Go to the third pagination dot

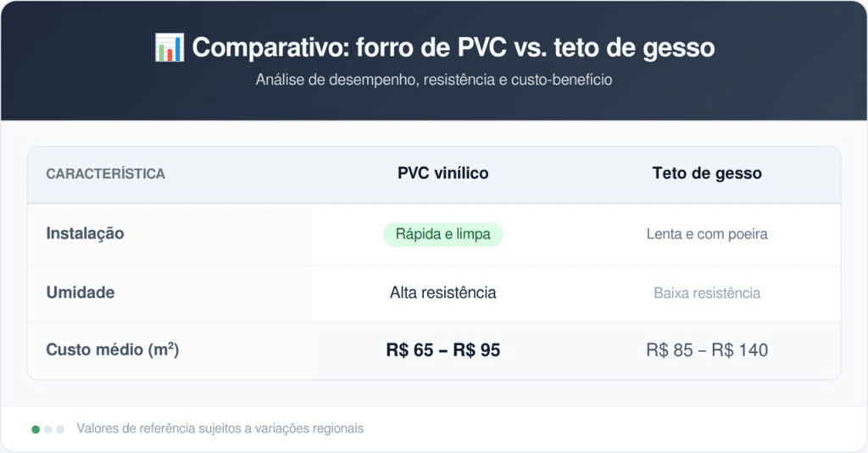[60, 429]
